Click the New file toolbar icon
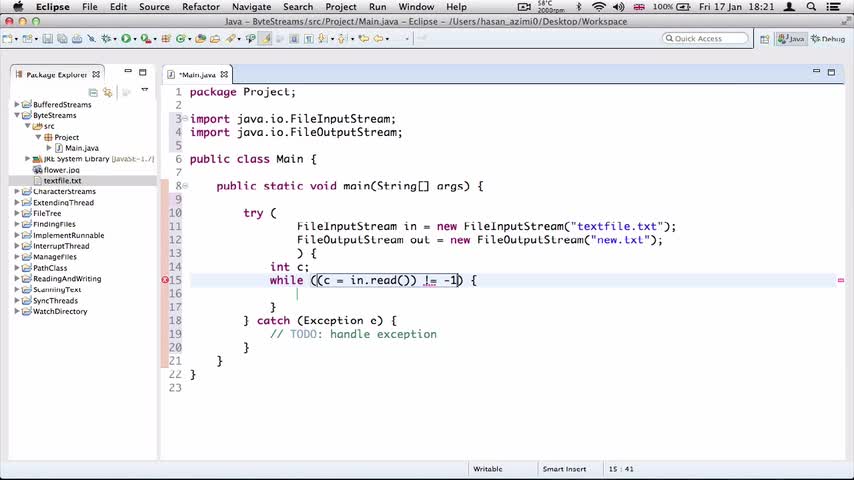 coord(8,39)
